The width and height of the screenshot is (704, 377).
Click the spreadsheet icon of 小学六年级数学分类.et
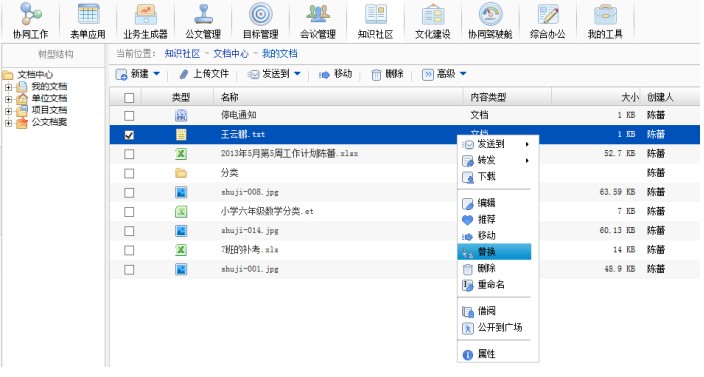tap(181, 211)
